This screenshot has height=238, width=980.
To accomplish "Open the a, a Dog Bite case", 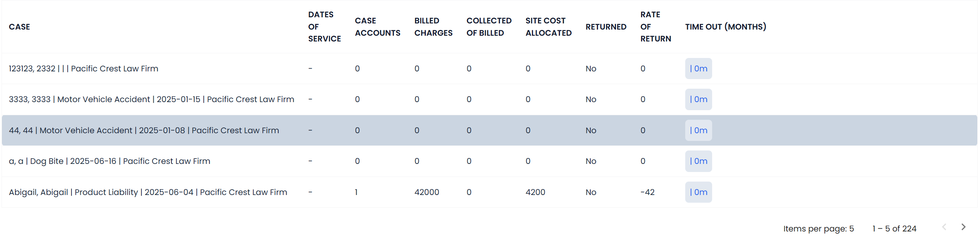I will [110, 161].
